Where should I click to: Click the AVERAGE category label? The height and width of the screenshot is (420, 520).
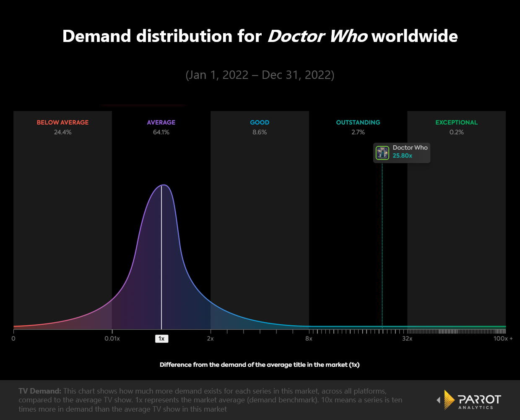(x=161, y=123)
